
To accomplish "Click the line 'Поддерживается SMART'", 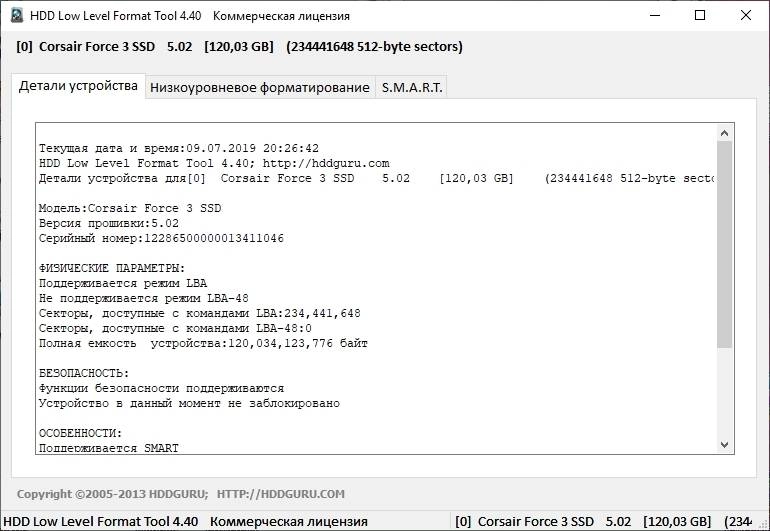I will (x=109, y=448).
